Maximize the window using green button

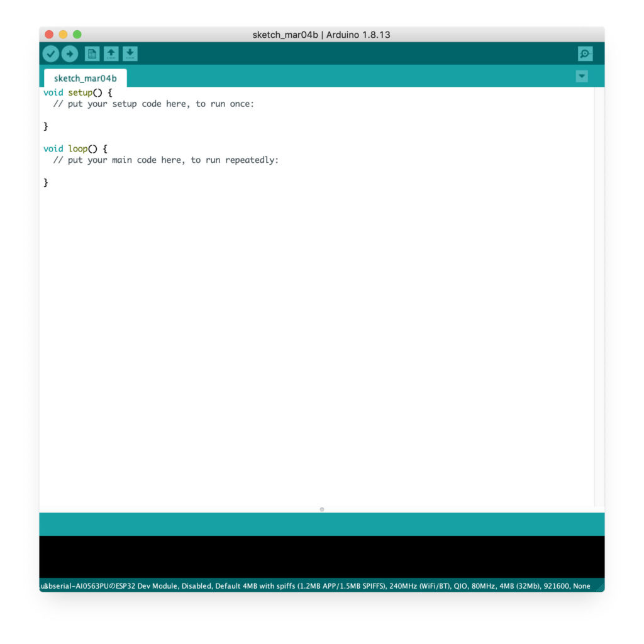77,35
